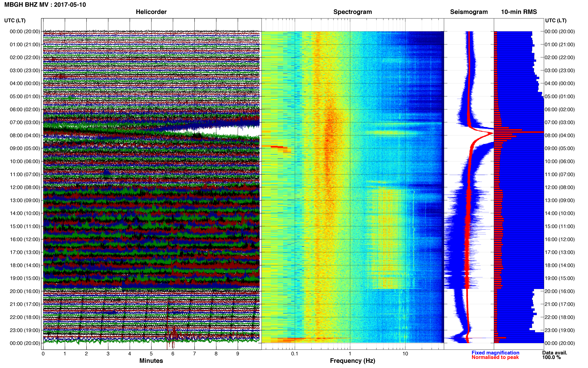Click the left 21:00 (17:00) time label
The width and height of the screenshot is (588, 368).
(25, 304)
